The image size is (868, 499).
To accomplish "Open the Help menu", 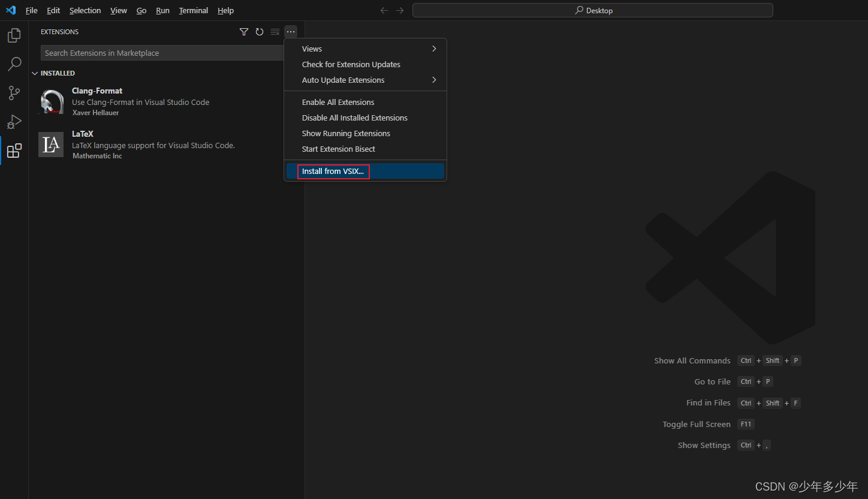I will (x=226, y=10).
